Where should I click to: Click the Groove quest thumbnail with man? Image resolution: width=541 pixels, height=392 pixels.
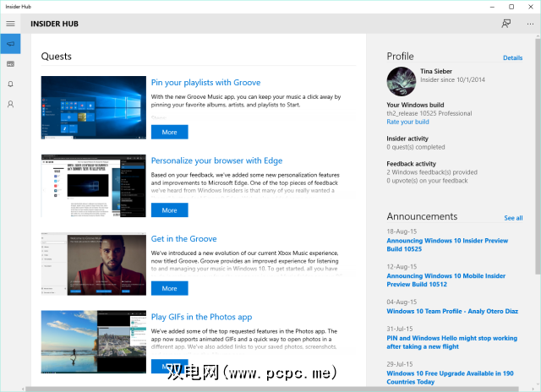pos(94,264)
